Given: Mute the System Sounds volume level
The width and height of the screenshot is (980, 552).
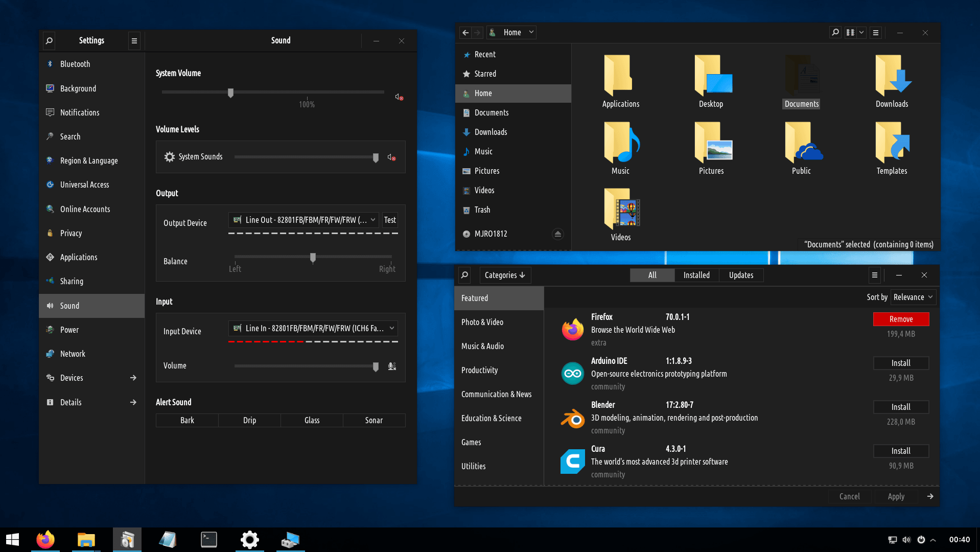Looking at the screenshot, I should coord(391,157).
